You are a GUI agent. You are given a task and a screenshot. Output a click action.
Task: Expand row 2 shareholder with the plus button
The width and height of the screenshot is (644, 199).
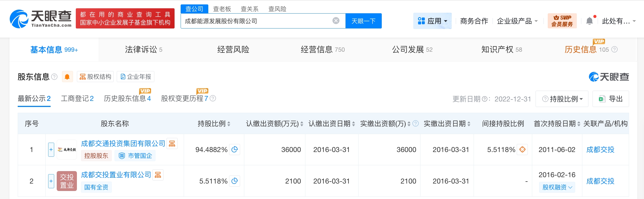(x=51, y=181)
